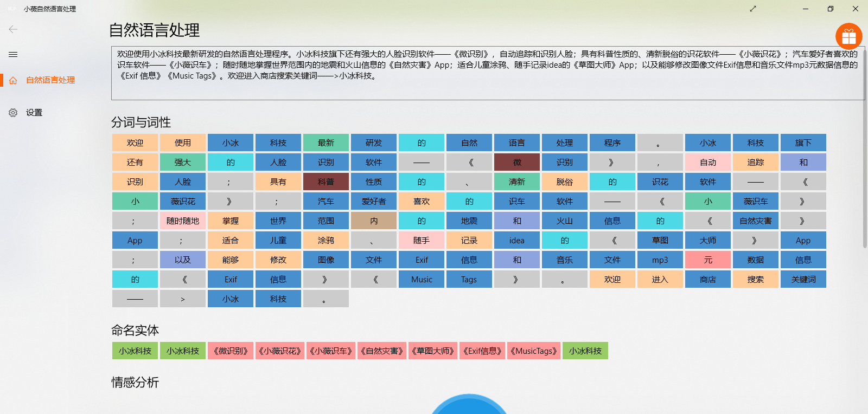This screenshot has width=868, height=414.
Task: Select the 旗下 word tile
Action: tap(803, 143)
